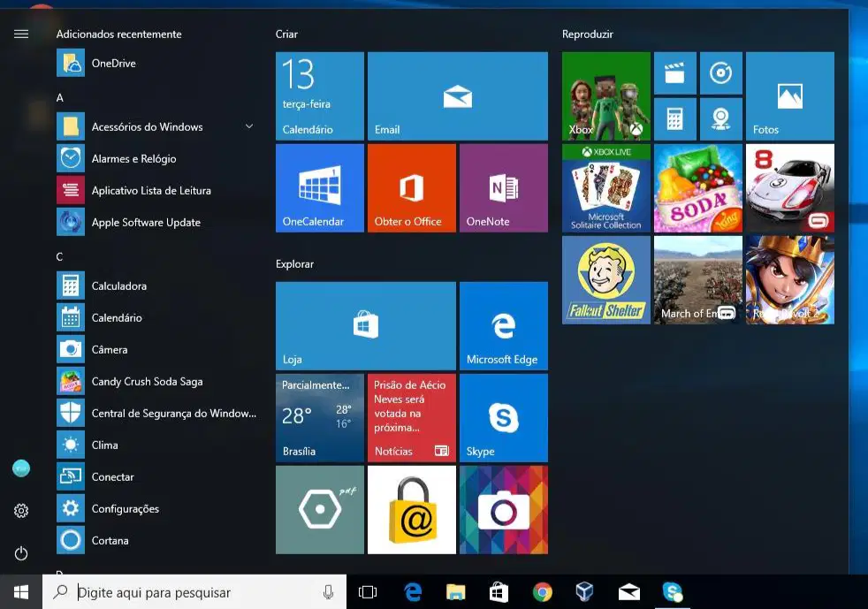Open the OneDrive app entry

click(156, 63)
